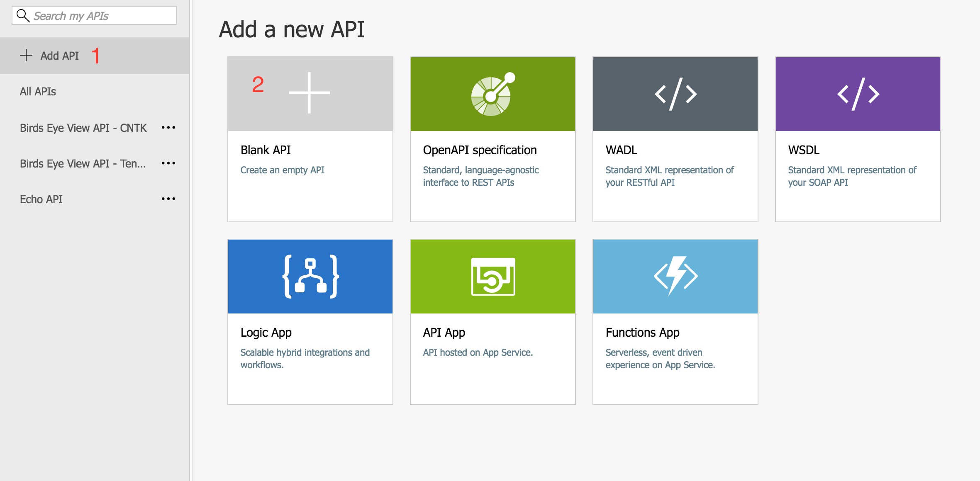Open the Echo API entry
The width and height of the screenshot is (980, 481).
[42, 199]
